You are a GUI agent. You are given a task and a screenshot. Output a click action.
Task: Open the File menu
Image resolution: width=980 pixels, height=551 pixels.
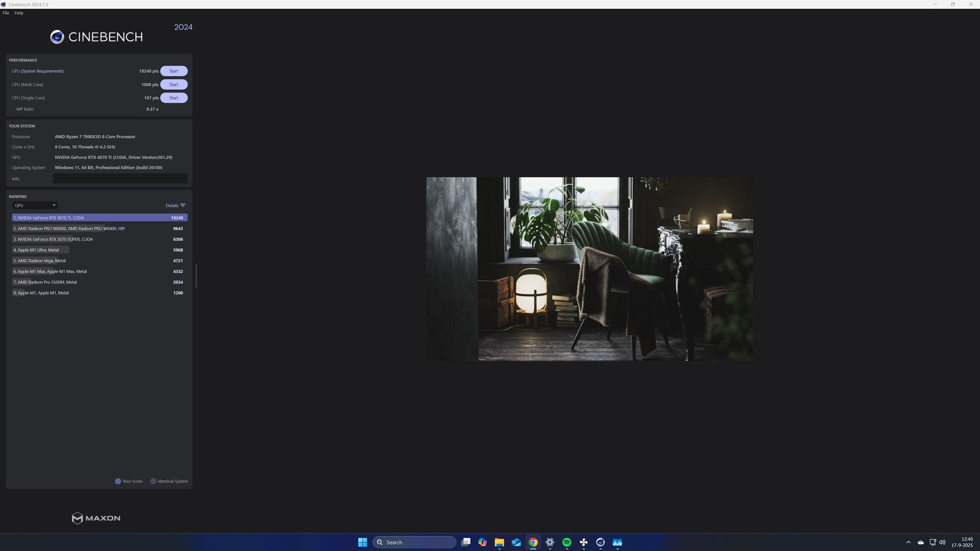6,13
